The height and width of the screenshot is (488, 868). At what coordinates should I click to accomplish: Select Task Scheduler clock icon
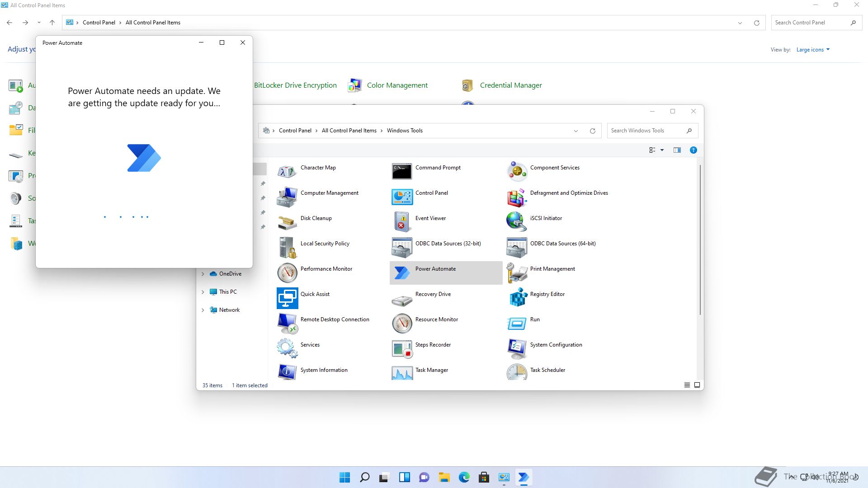(517, 372)
